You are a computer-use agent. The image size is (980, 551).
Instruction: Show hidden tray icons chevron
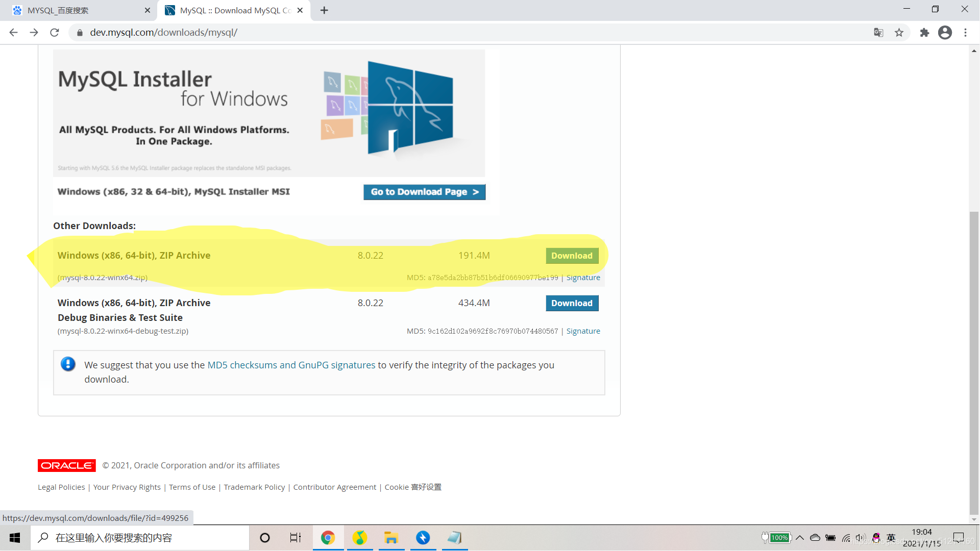(799, 538)
